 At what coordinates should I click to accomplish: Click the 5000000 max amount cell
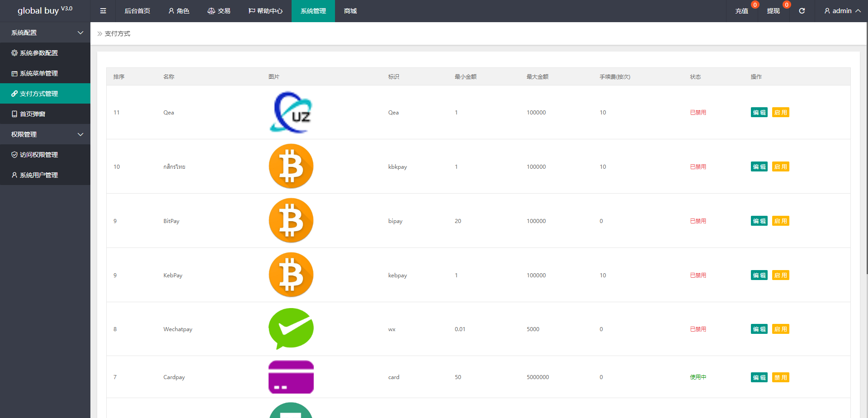pyautogui.click(x=538, y=377)
